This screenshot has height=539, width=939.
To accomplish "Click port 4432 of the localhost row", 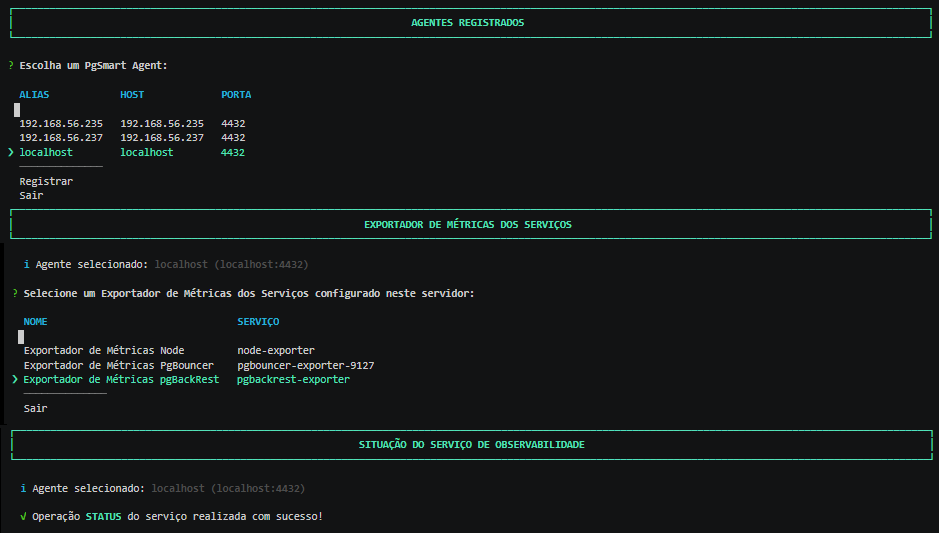I will click(x=233, y=152).
